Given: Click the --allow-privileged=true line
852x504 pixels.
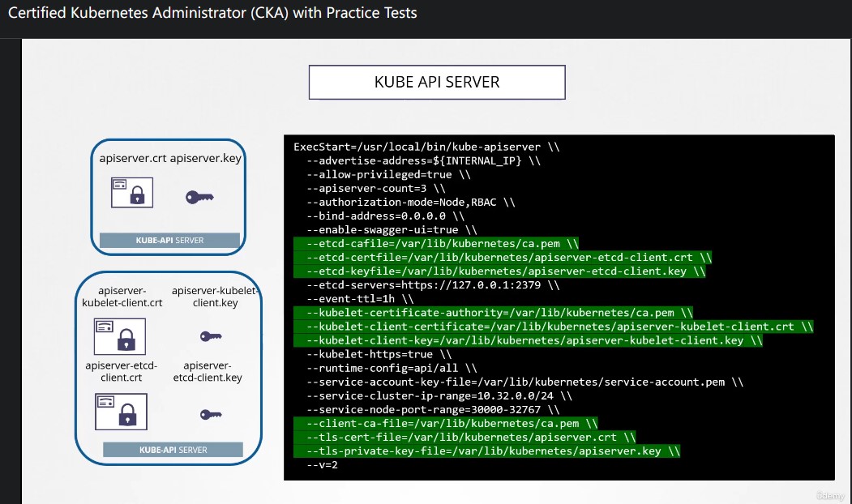Looking at the screenshot, I should 388,174.
